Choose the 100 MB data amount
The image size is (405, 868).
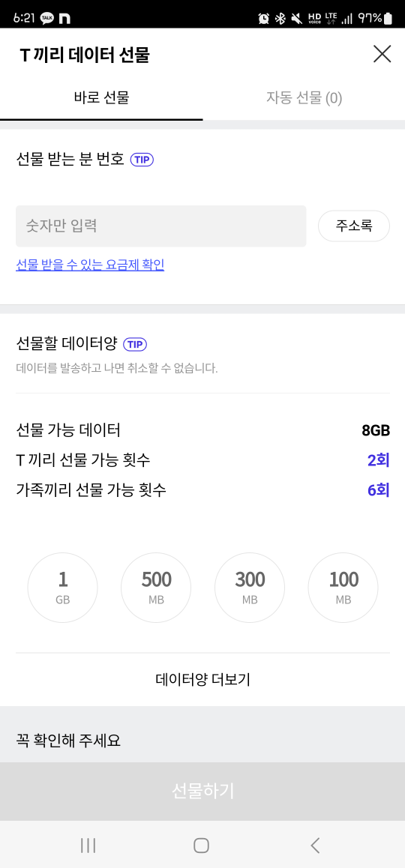coord(343,588)
